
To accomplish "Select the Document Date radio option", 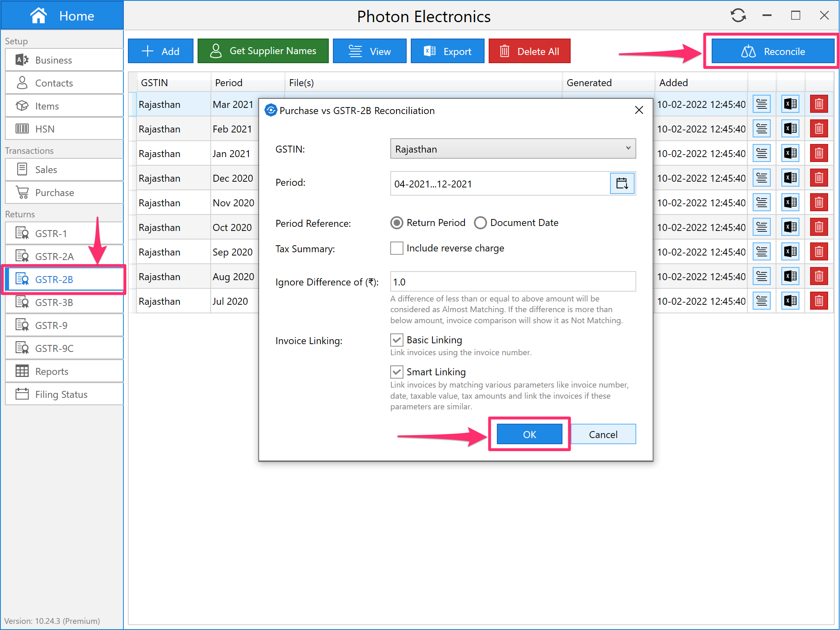I will point(480,223).
